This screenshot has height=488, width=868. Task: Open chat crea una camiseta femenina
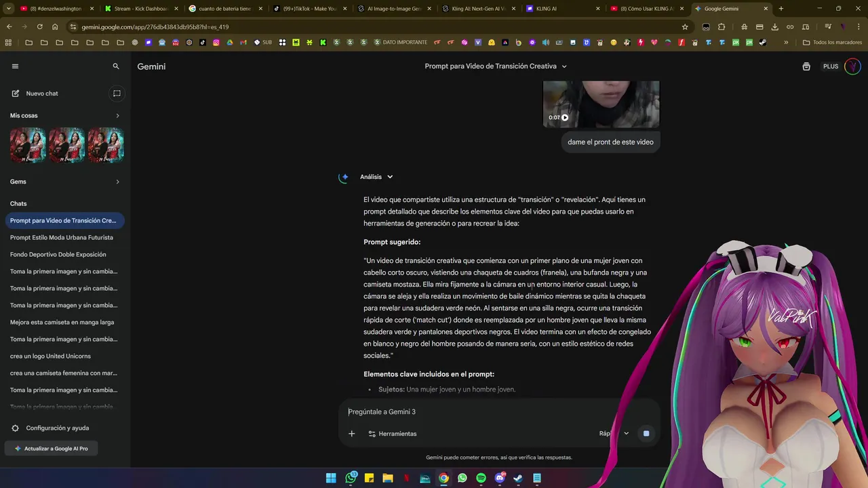click(64, 373)
